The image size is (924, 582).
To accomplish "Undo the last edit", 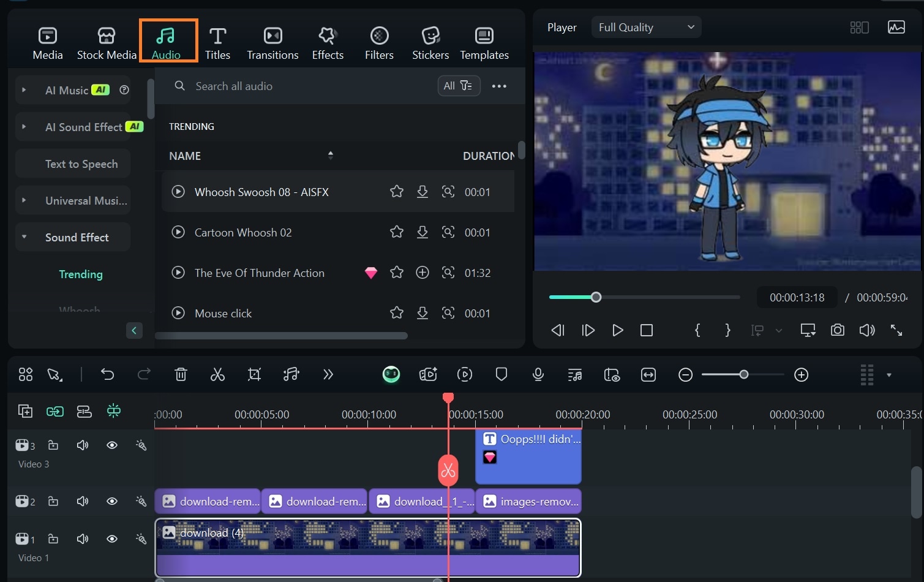I will click(x=108, y=374).
